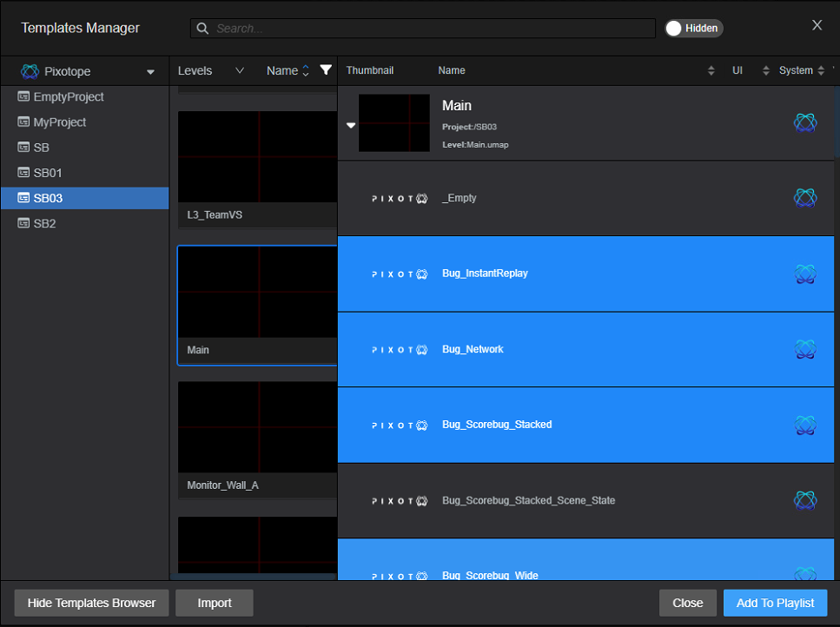Click the project icon next to MyProject
840x627 pixels.
click(23, 122)
